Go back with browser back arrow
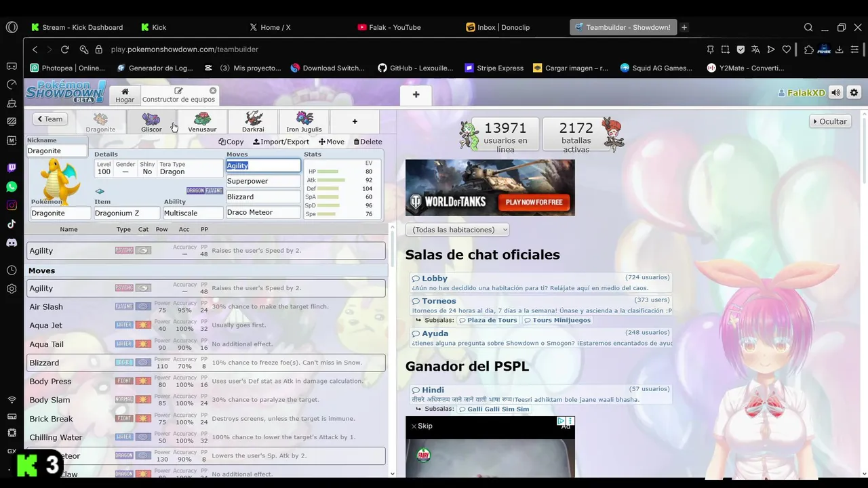 (35, 49)
